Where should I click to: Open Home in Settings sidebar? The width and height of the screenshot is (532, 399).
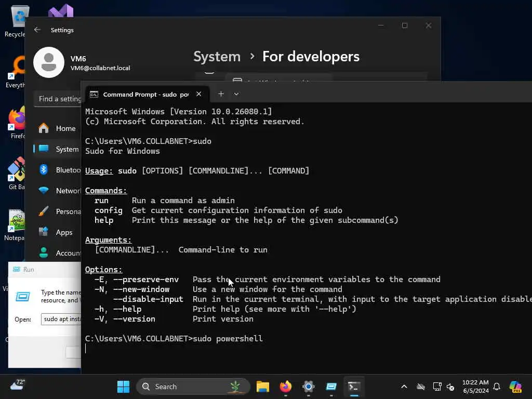tap(58, 128)
